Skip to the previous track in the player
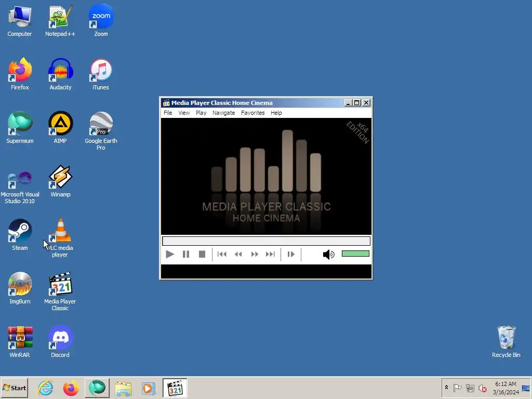Viewport: 532px width, 399px height. 222,254
